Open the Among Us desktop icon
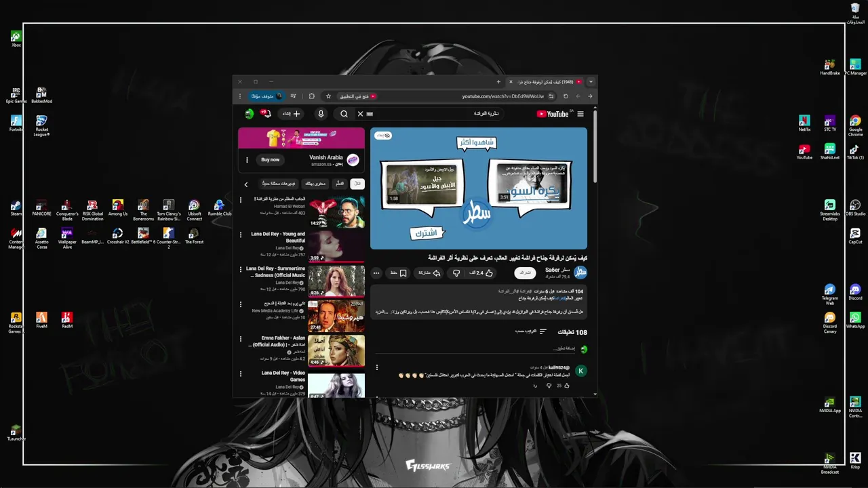The width and height of the screenshot is (868, 488). [x=118, y=208]
